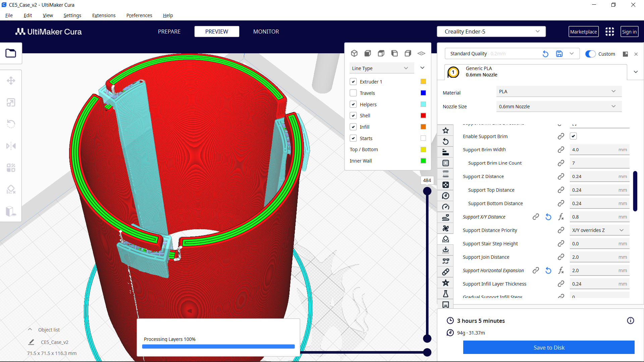Open the Line Type color scheme dropdown
Image resolution: width=644 pixels, height=362 pixels.
pyautogui.click(x=381, y=68)
